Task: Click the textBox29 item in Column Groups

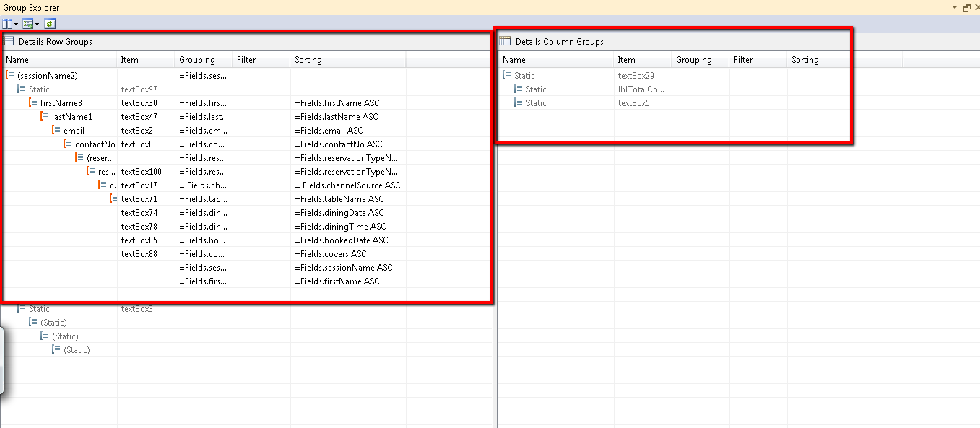Action: click(636, 75)
